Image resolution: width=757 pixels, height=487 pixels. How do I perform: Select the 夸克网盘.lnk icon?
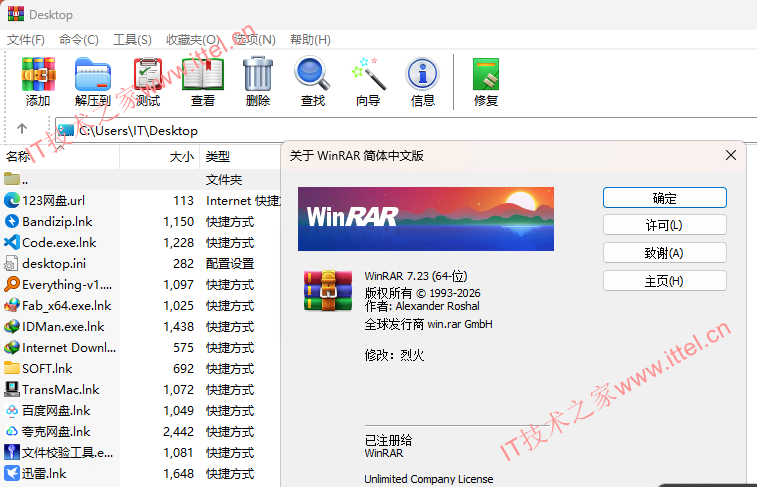[x=12, y=431]
